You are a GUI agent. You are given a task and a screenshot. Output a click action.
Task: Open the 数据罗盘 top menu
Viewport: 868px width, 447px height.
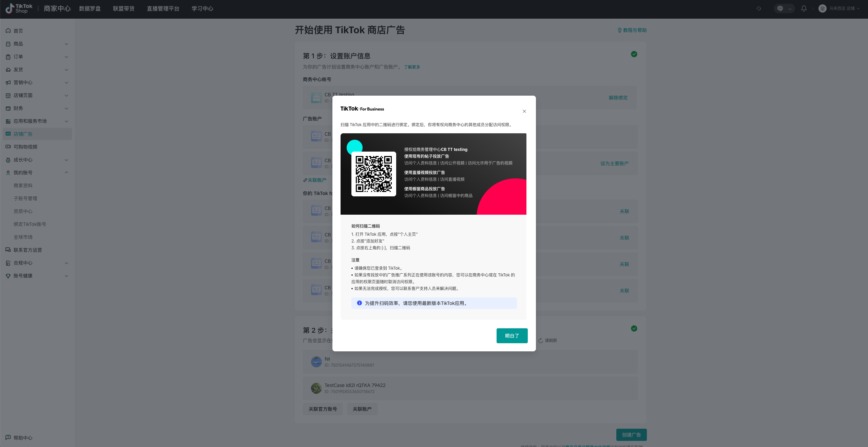pos(90,8)
